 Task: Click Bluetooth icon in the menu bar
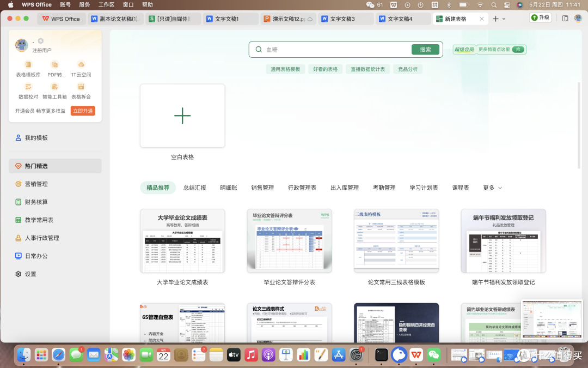click(x=449, y=5)
